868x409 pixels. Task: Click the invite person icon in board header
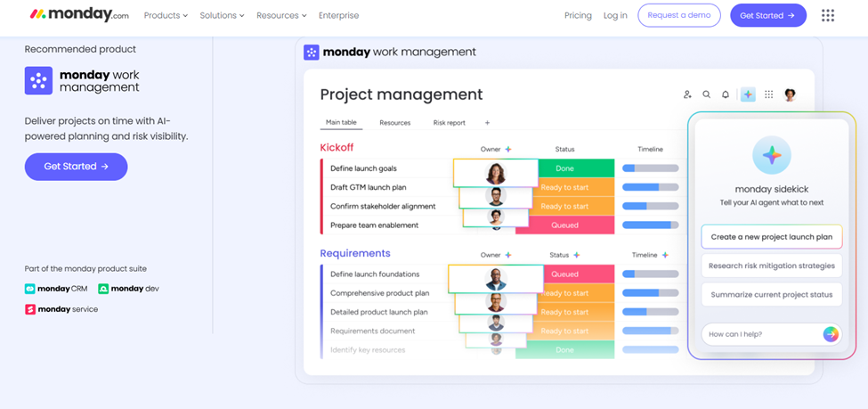(x=687, y=94)
